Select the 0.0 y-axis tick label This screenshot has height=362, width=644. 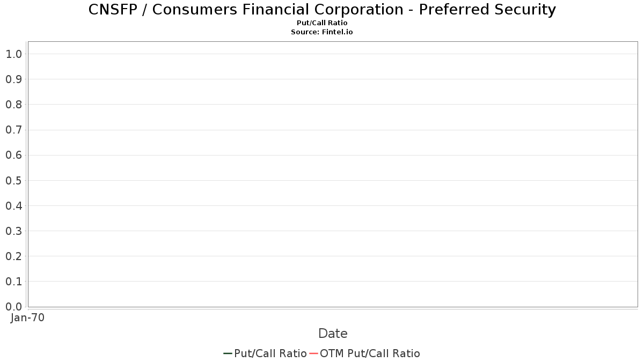13,307
